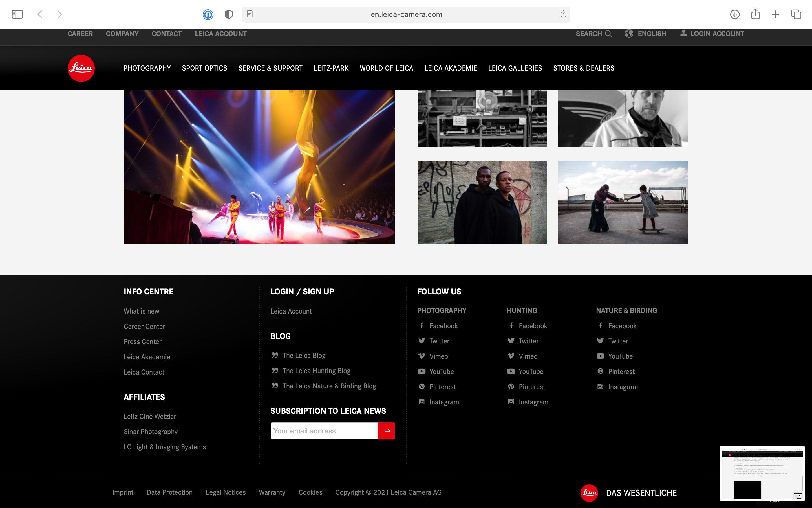Open the What is new link
Screen dimensions: 812x508
point(142,312)
